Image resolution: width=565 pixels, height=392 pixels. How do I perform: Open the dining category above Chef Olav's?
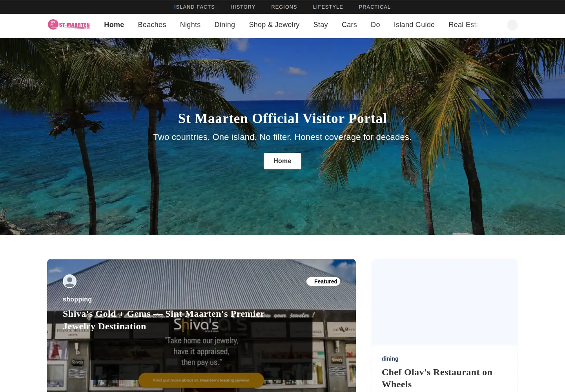390,359
